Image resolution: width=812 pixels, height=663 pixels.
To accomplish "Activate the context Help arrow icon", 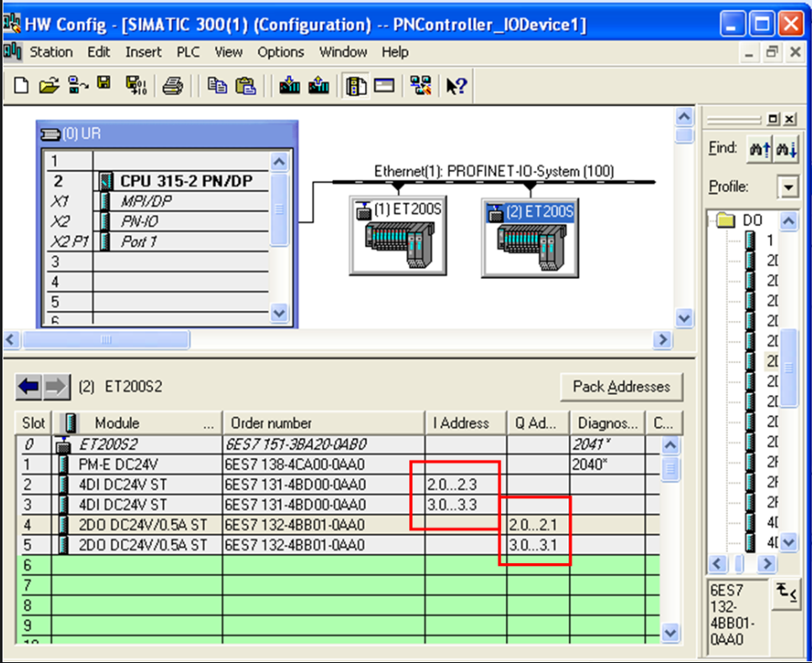I will coord(456,86).
